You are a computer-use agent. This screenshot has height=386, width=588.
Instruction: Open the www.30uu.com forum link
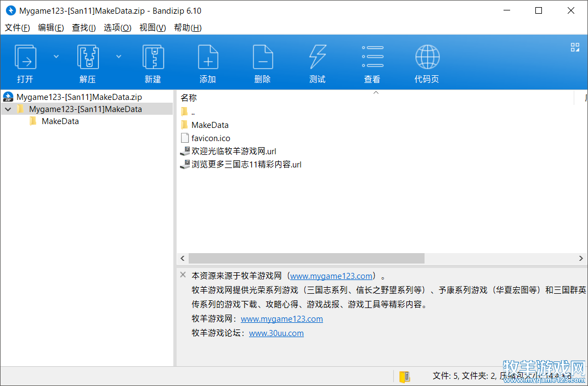point(276,333)
